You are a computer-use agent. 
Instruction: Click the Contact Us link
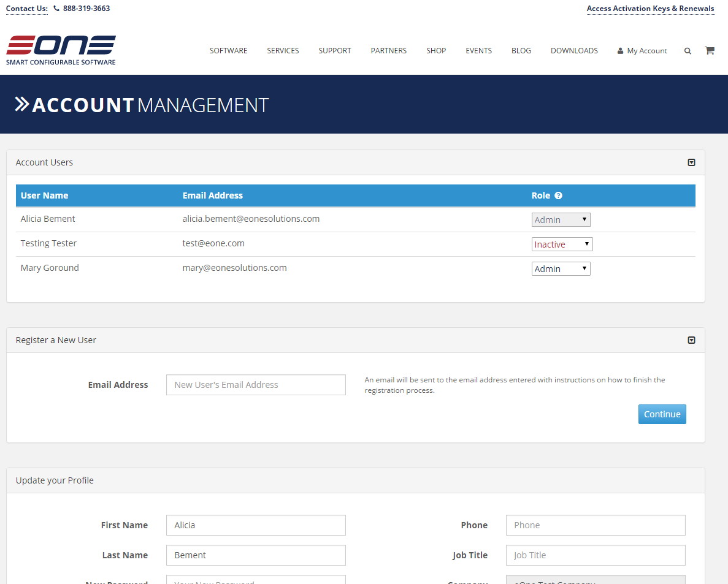point(27,9)
